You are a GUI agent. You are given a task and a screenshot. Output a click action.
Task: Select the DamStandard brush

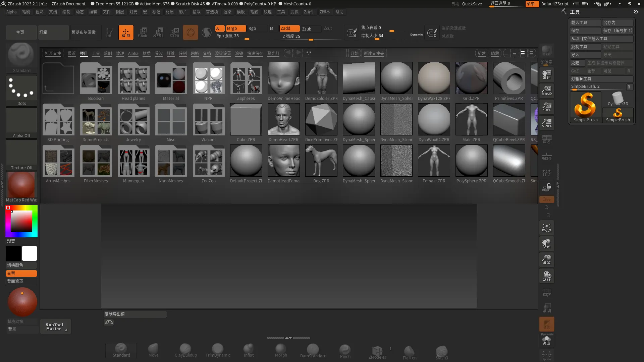[x=313, y=350]
